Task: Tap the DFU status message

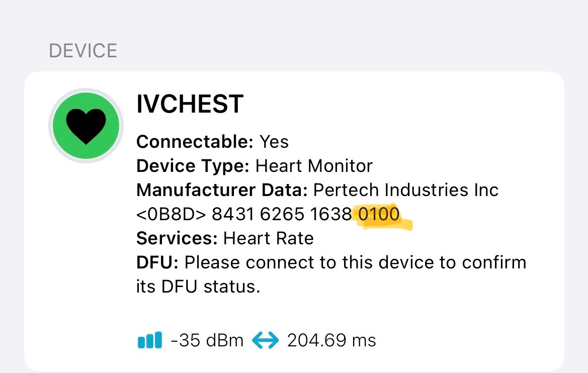Action: click(331, 274)
